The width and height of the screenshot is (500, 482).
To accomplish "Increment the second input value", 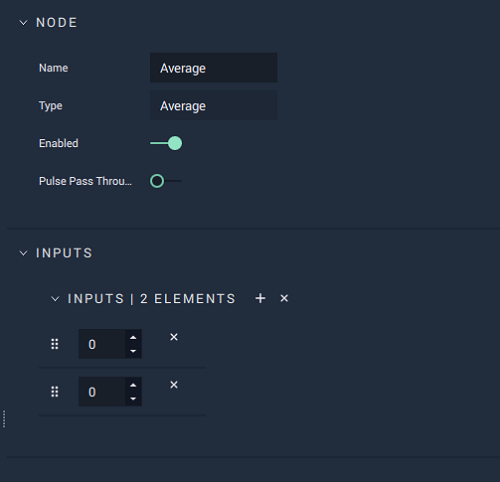I will (133, 385).
